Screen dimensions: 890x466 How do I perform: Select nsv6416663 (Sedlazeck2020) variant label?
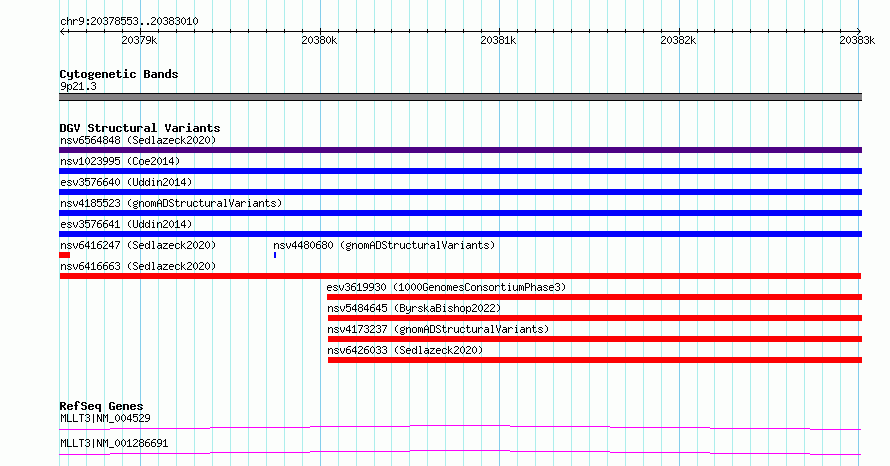pos(138,266)
